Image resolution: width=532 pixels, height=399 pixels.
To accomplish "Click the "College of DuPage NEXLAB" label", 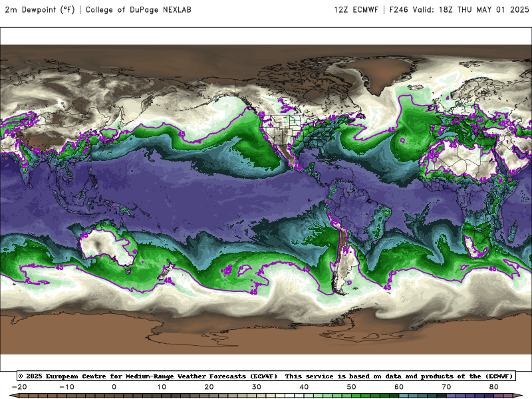I will point(138,9).
